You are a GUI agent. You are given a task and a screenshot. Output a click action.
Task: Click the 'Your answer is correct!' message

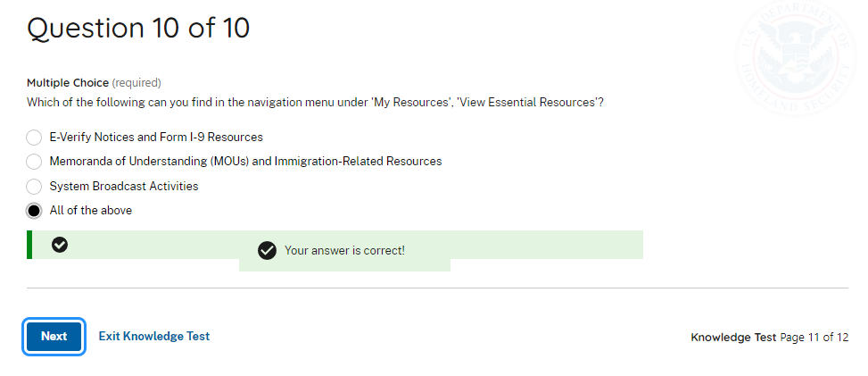coord(344,251)
